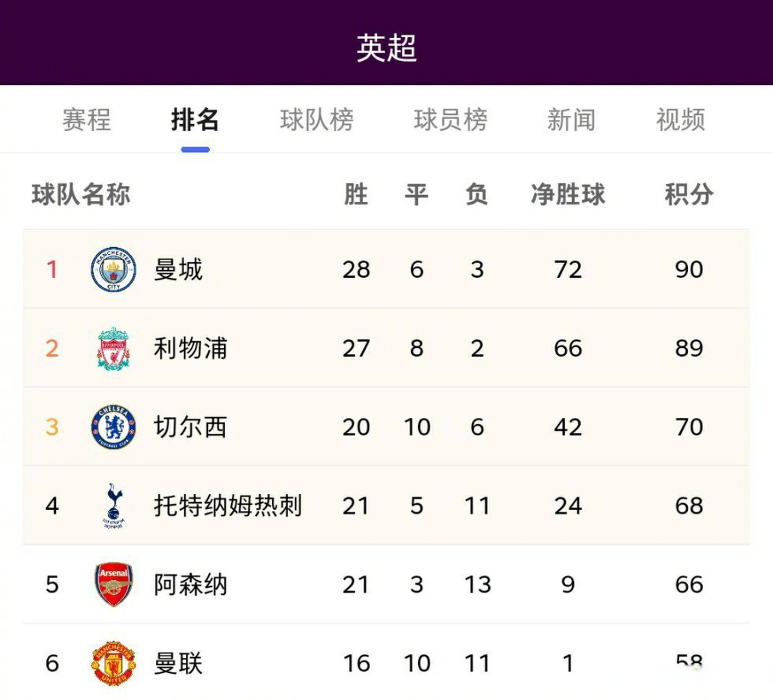Screen dimensions: 773x700
Task: Click the Chelsea club crest
Action: tap(112, 427)
